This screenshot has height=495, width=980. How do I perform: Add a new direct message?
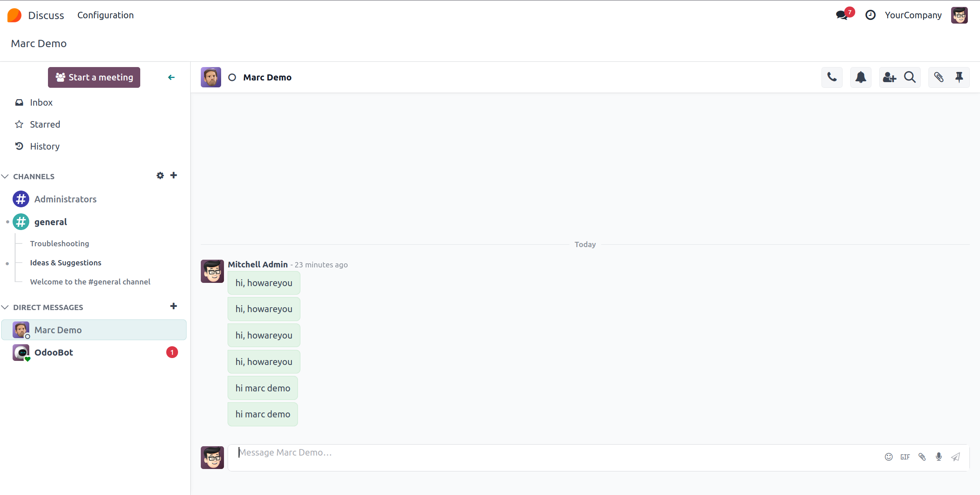click(174, 306)
